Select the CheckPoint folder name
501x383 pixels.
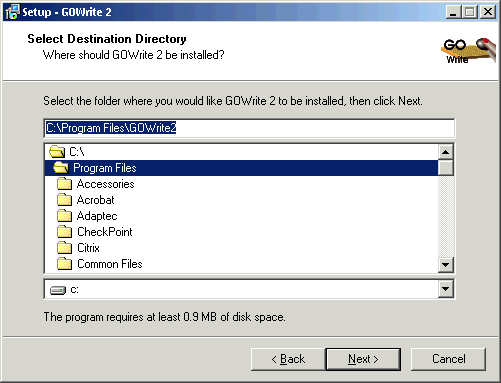105,232
